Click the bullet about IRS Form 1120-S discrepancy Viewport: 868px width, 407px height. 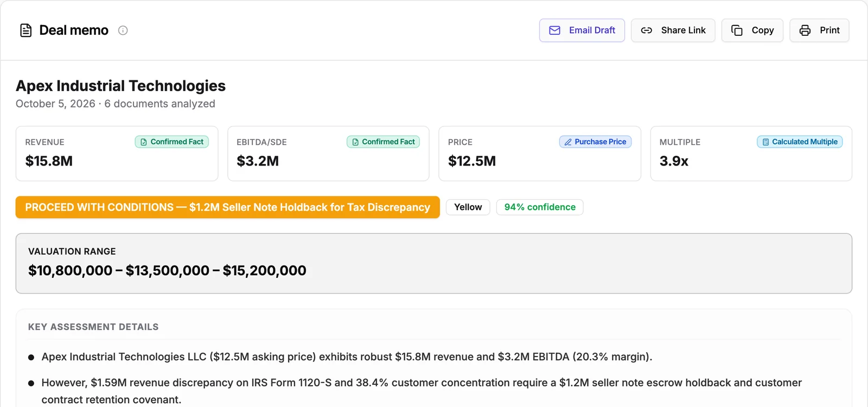(x=422, y=391)
